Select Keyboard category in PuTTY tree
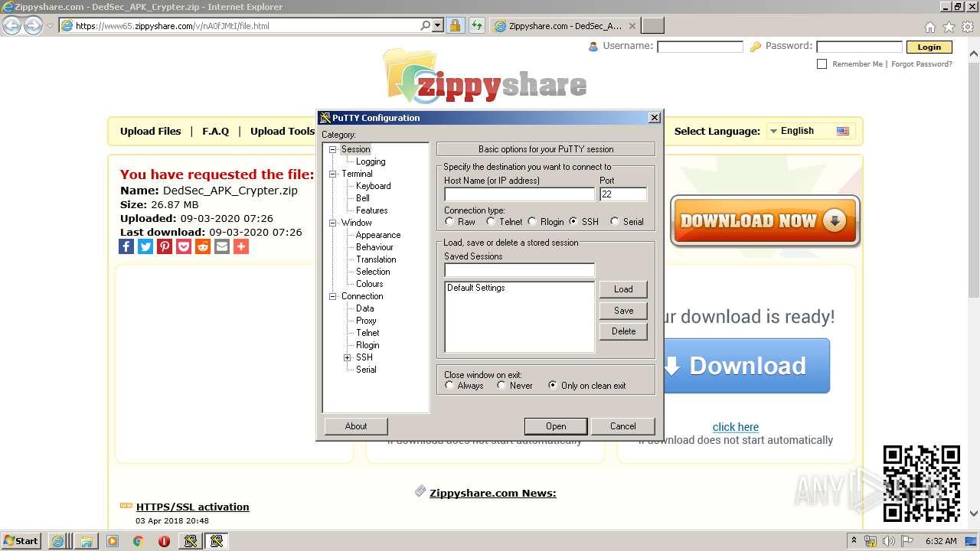This screenshot has width=980, height=551. coord(373,186)
